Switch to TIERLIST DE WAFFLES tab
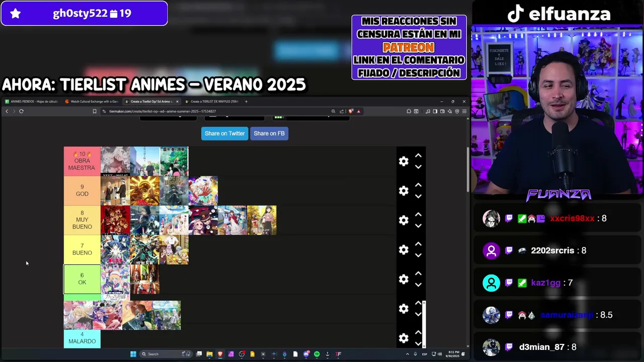This screenshot has height=362, width=644. (x=212, y=102)
